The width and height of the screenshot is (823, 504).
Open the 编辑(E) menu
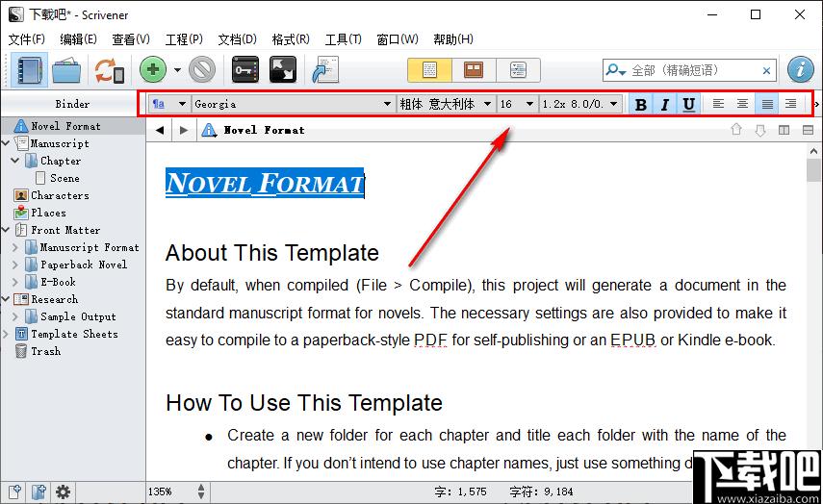coord(78,39)
